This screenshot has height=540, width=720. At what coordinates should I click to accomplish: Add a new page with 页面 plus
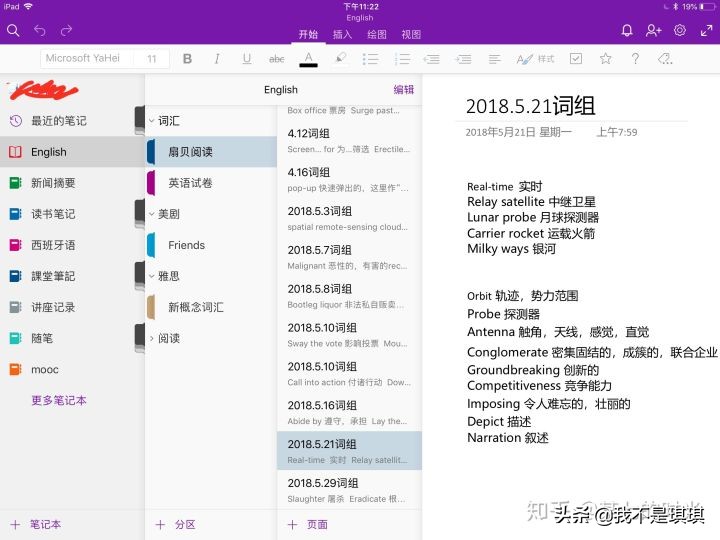(307, 524)
